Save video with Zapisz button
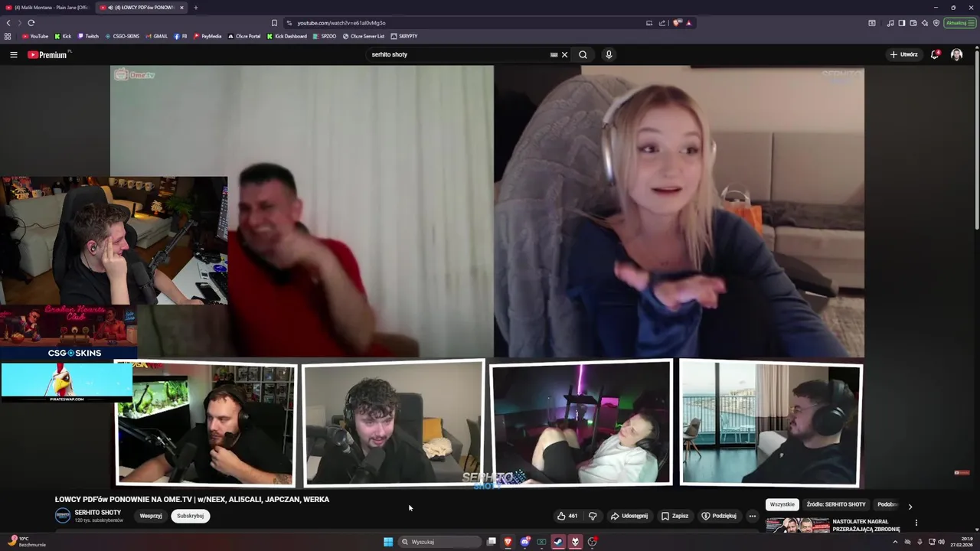 (675, 516)
